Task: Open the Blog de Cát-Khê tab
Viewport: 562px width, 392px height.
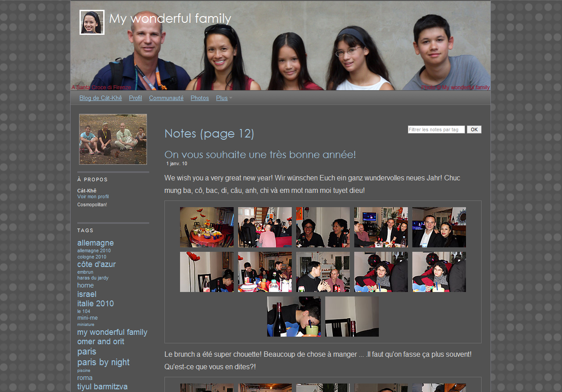Action: point(101,98)
